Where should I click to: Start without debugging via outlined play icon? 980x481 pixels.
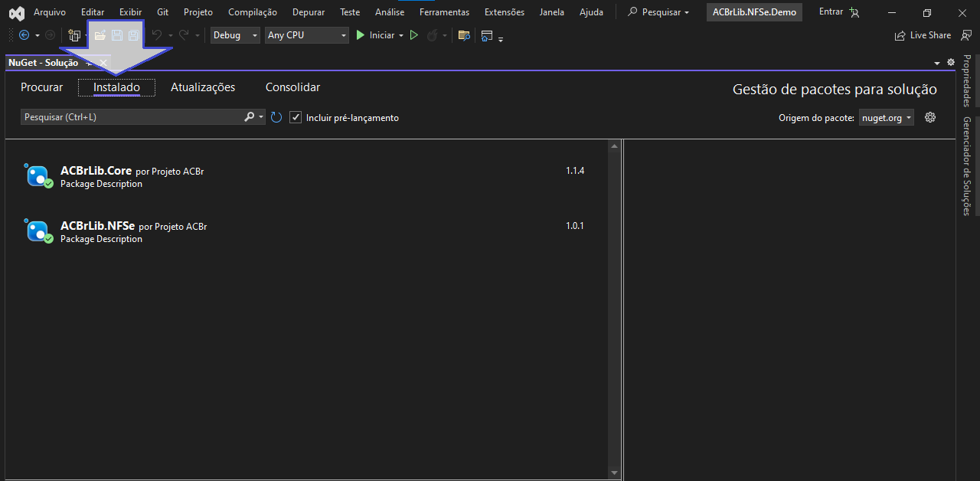414,35
